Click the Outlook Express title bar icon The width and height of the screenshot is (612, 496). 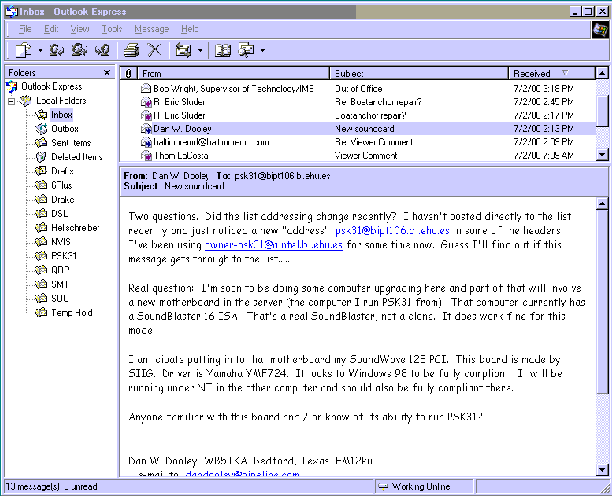11,11
